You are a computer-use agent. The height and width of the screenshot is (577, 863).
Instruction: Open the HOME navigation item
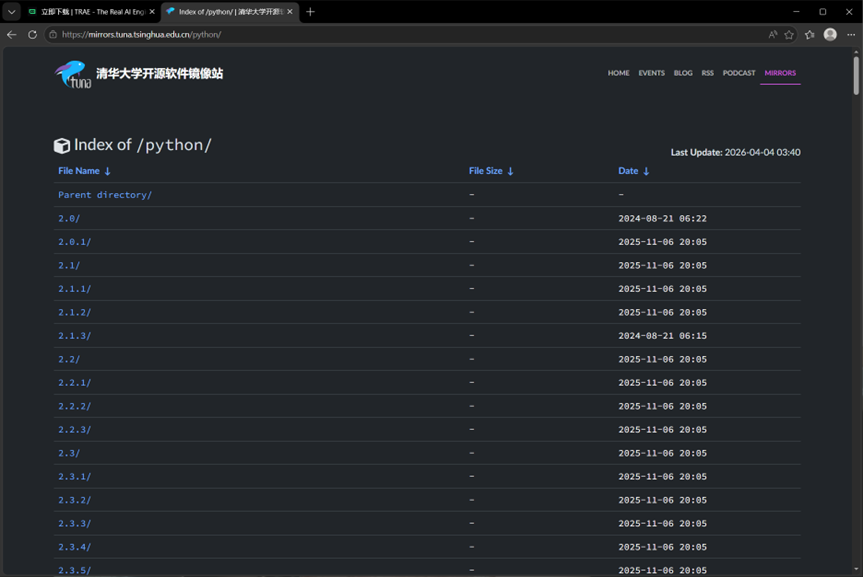click(619, 73)
